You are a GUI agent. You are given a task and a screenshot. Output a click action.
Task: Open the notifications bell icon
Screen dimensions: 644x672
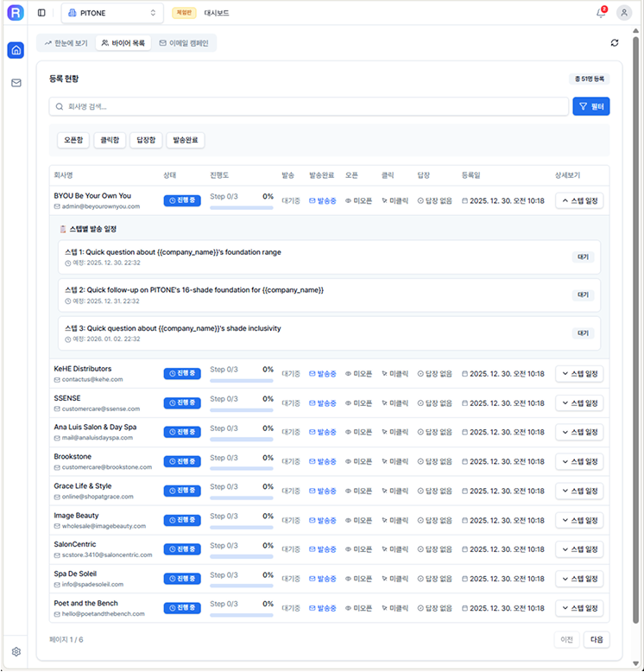[x=601, y=13]
